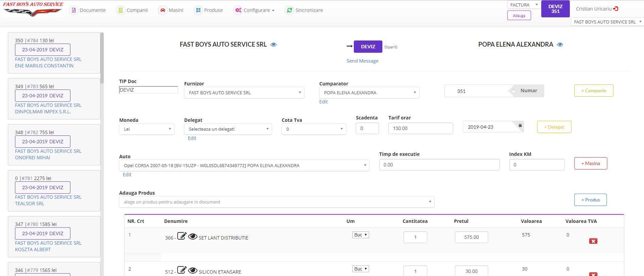Screen dimensions: 644x276
Task: Click the price field 575.00
Action: tap(472, 237)
